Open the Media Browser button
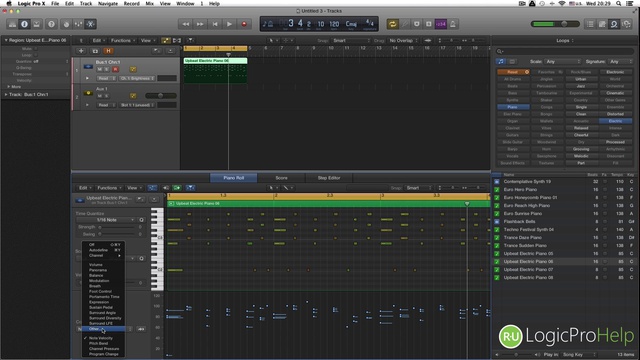 coord(626,24)
